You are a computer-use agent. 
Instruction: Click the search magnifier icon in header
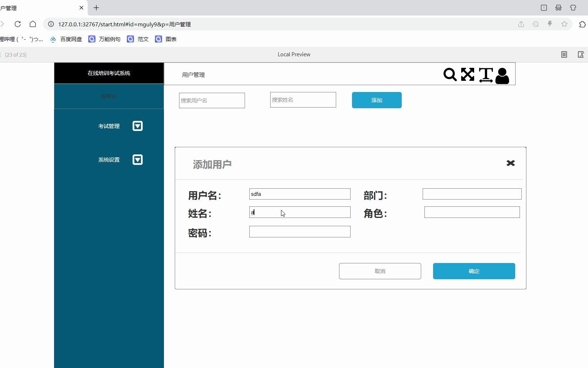(x=450, y=75)
